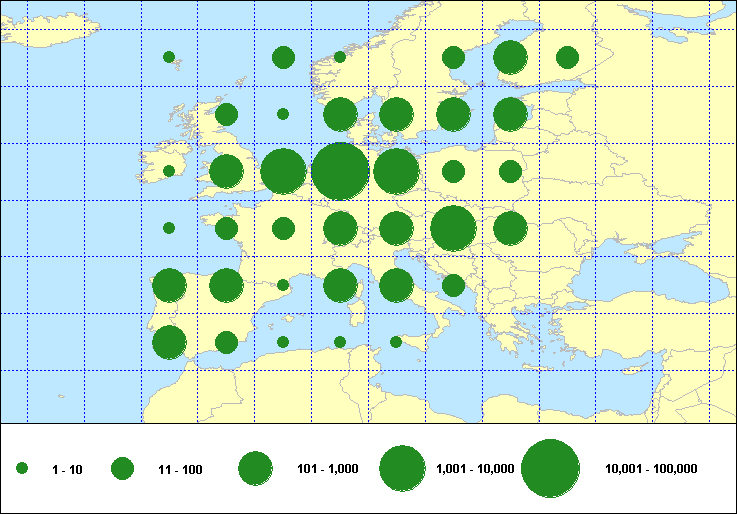Select the circle over Scotland
The image size is (737, 514).
click(226, 114)
